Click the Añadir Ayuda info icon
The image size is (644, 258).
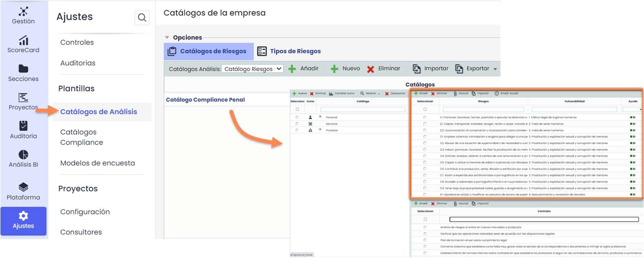pyautogui.click(x=497, y=94)
